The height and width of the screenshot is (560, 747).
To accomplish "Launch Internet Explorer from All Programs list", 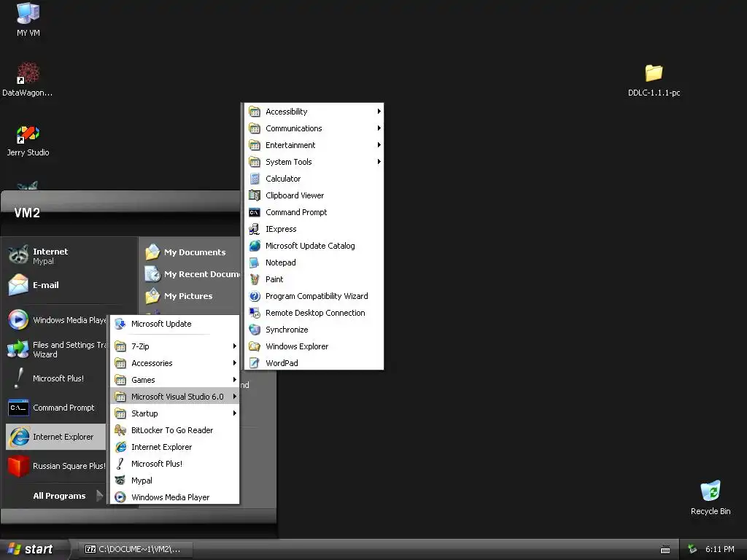I will click(x=175, y=447).
